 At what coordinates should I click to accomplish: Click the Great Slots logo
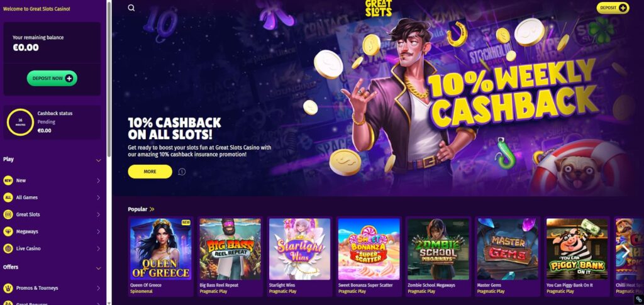[x=378, y=8]
